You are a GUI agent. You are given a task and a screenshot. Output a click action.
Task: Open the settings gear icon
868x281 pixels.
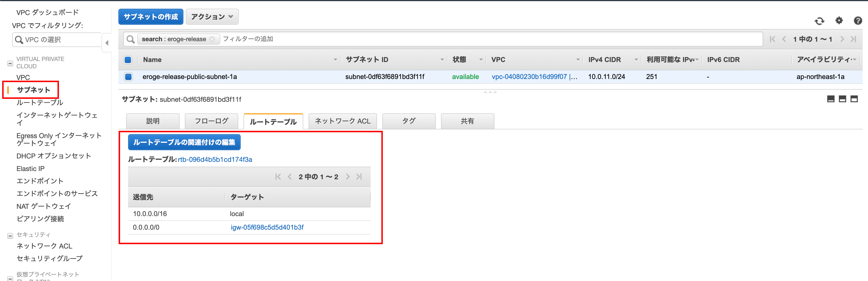(839, 21)
